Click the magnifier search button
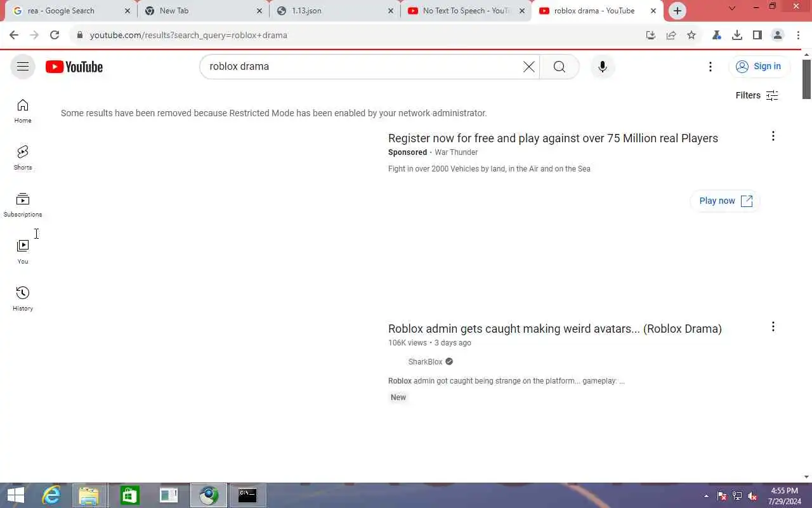The image size is (812, 508). pyautogui.click(x=559, y=67)
